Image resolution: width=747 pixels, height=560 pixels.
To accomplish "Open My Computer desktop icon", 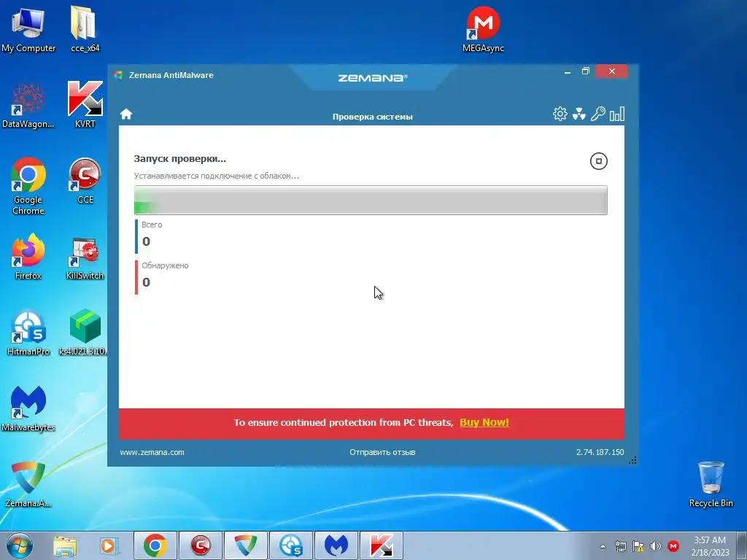I will (28, 29).
